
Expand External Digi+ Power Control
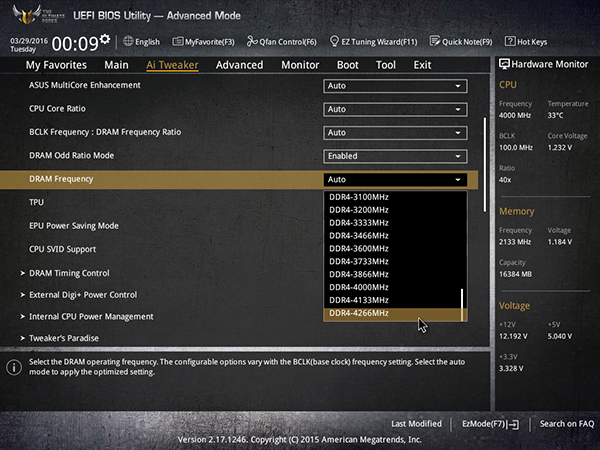[83, 295]
